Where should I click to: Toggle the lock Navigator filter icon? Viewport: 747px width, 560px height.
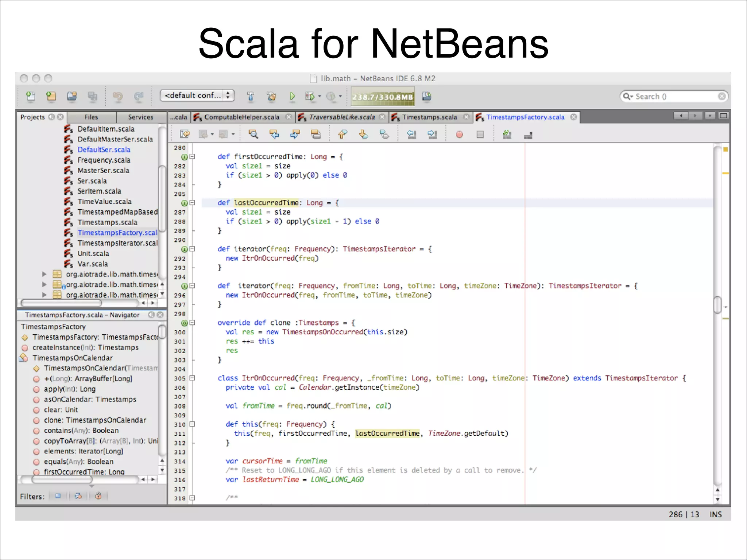click(x=98, y=495)
